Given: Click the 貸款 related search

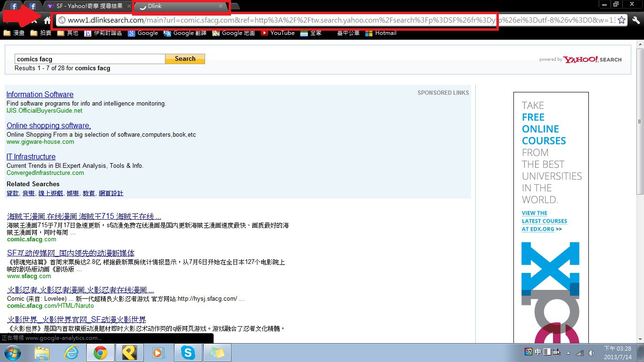Looking at the screenshot, I should (x=13, y=193).
